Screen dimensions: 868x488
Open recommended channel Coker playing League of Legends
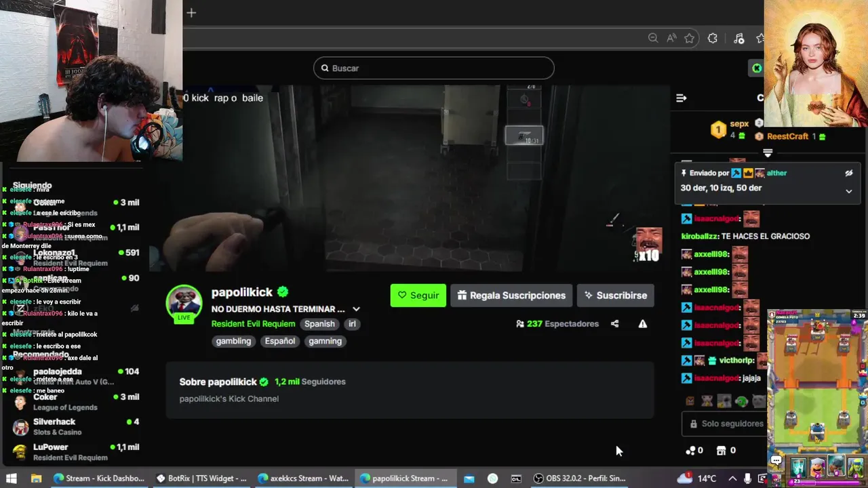click(76, 402)
